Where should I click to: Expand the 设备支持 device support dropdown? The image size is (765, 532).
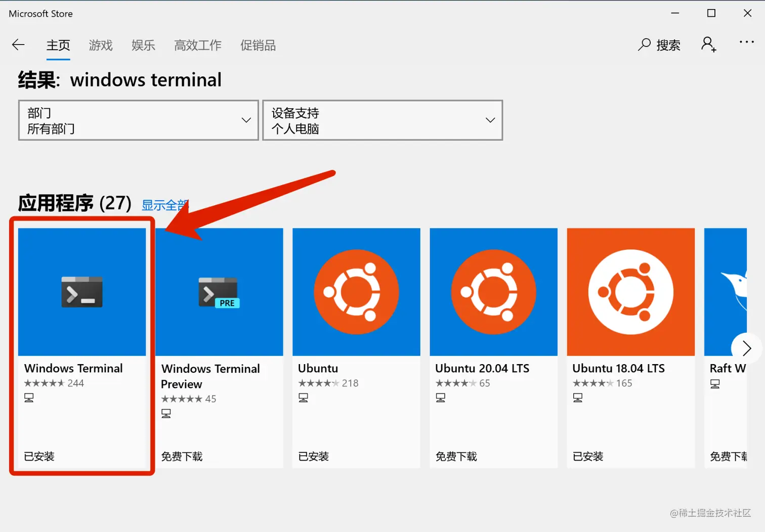382,120
